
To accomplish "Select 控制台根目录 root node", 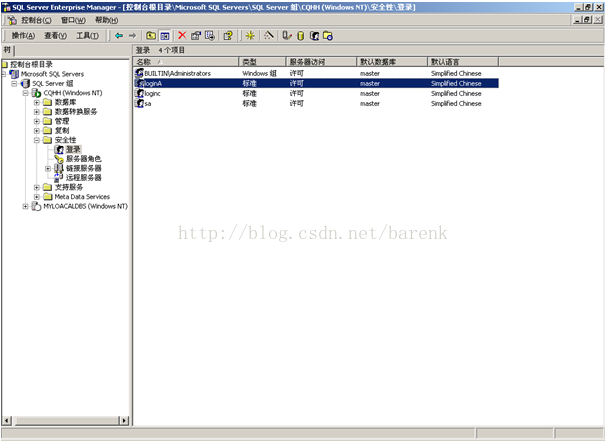I will (x=31, y=64).
